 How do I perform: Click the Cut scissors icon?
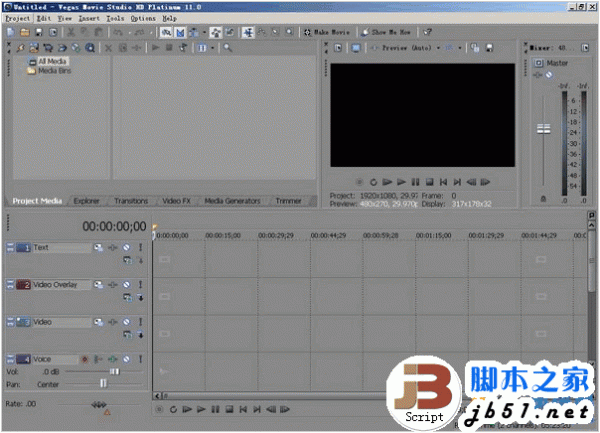pos(71,33)
